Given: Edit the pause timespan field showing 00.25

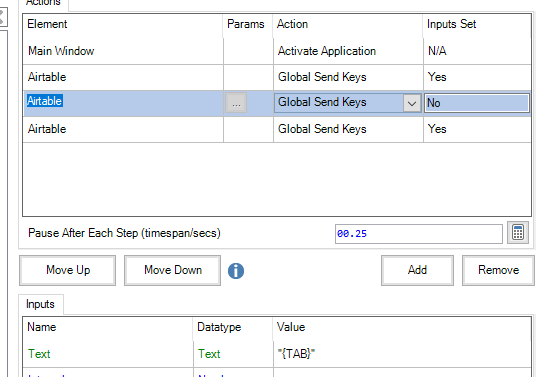Looking at the screenshot, I should tap(419, 234).
